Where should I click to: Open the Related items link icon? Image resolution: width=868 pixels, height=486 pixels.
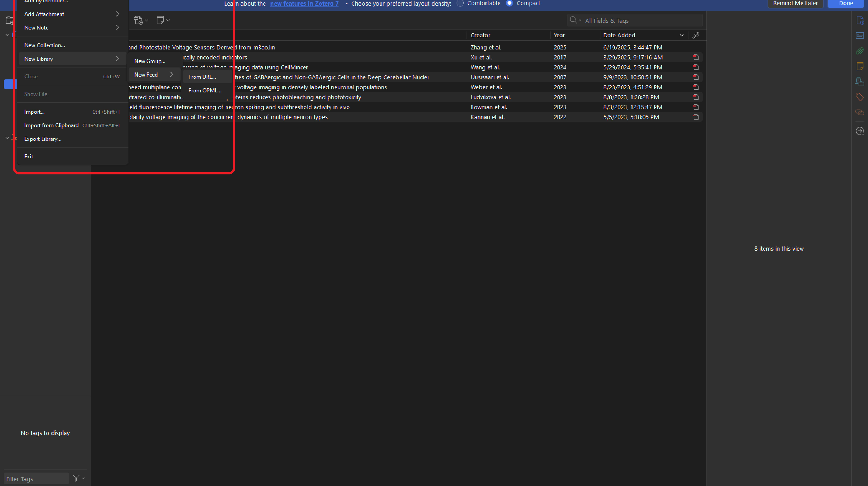pos(860,112)
